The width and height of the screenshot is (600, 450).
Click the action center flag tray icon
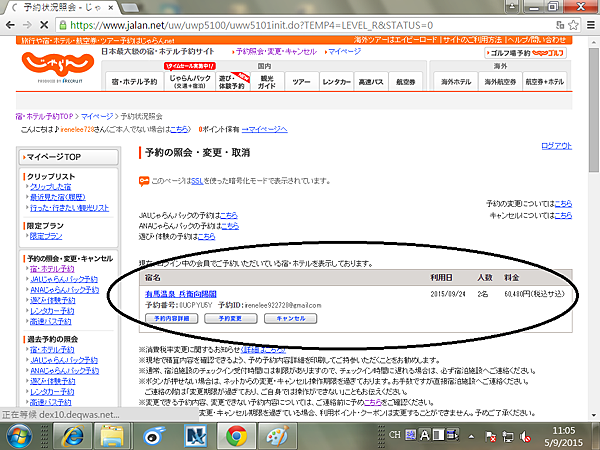click(x=490, y=436)
